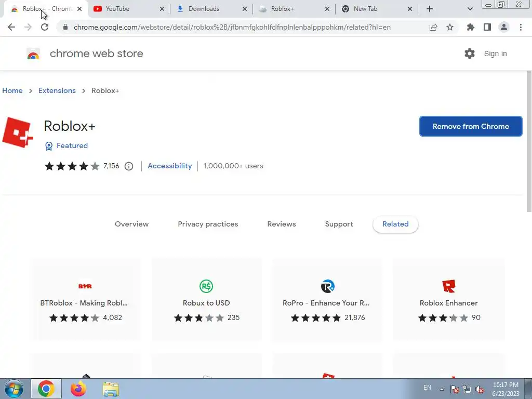The image size is (532, 399).
Task: Open BTRoblox - Making Robl... title
Action: click(84, 303)
